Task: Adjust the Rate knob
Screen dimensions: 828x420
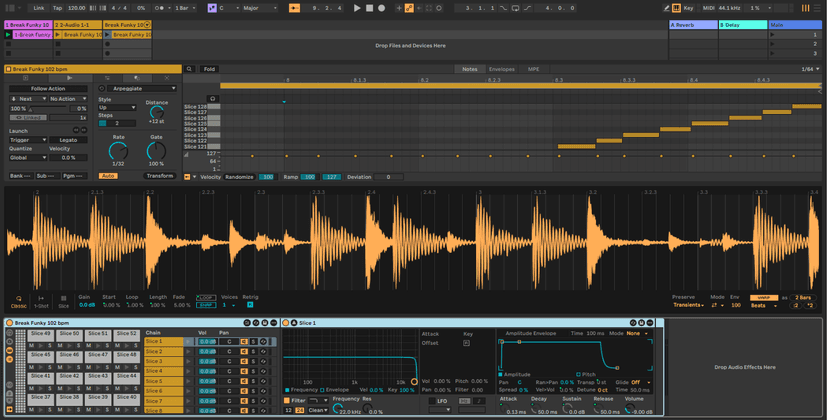Action: [118, 151]
